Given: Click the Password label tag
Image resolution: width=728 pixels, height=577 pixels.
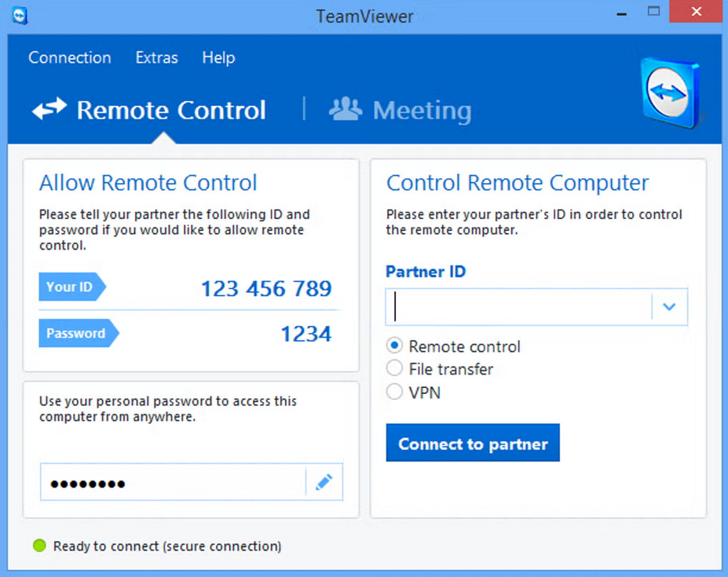Looking at the screenshot, I should 79,333.
